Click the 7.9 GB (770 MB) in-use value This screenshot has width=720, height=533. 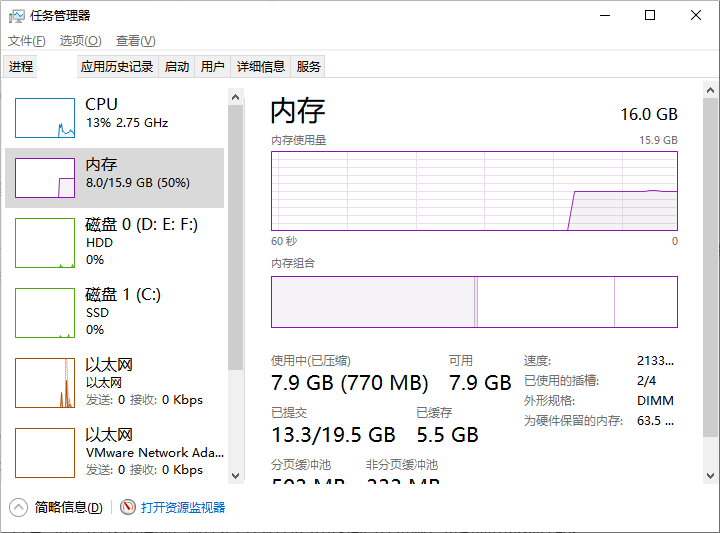tap(349, 383)
